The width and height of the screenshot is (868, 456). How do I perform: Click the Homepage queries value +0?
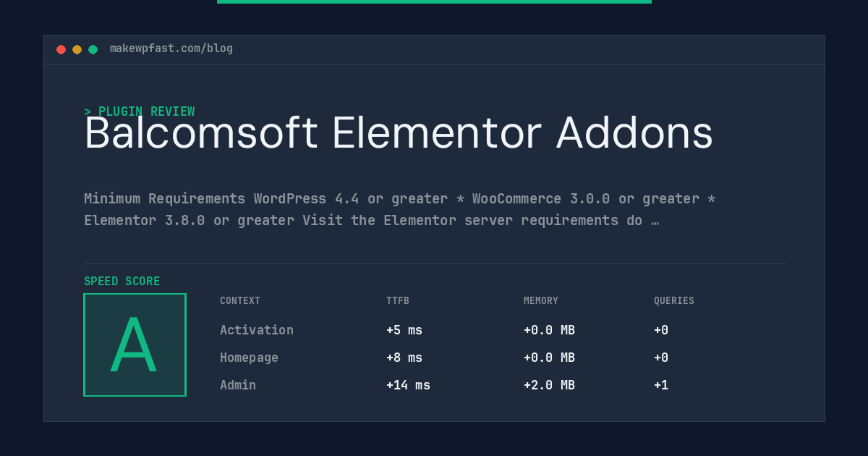click(661, 358)
